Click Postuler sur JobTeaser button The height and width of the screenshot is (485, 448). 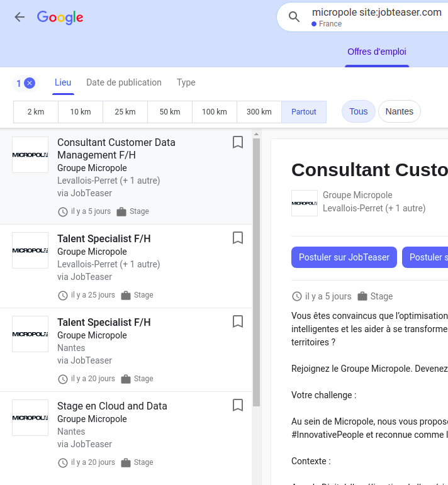[x=344, y=257]
